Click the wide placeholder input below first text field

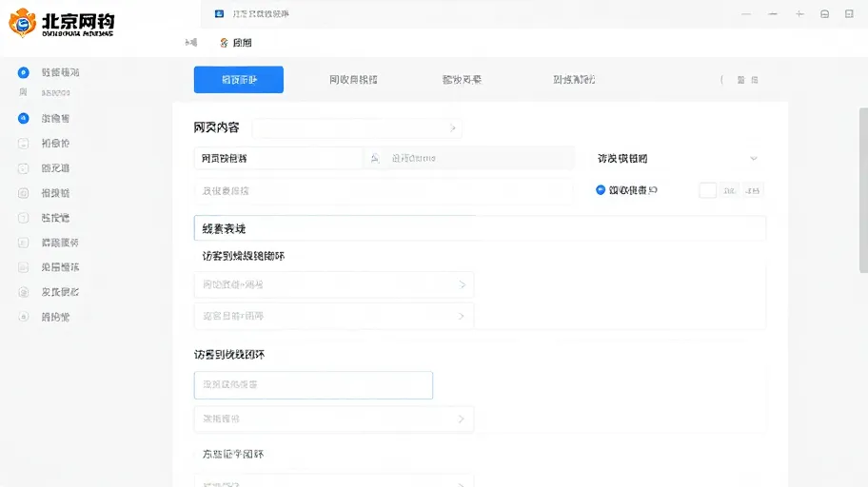coord(383,191)
